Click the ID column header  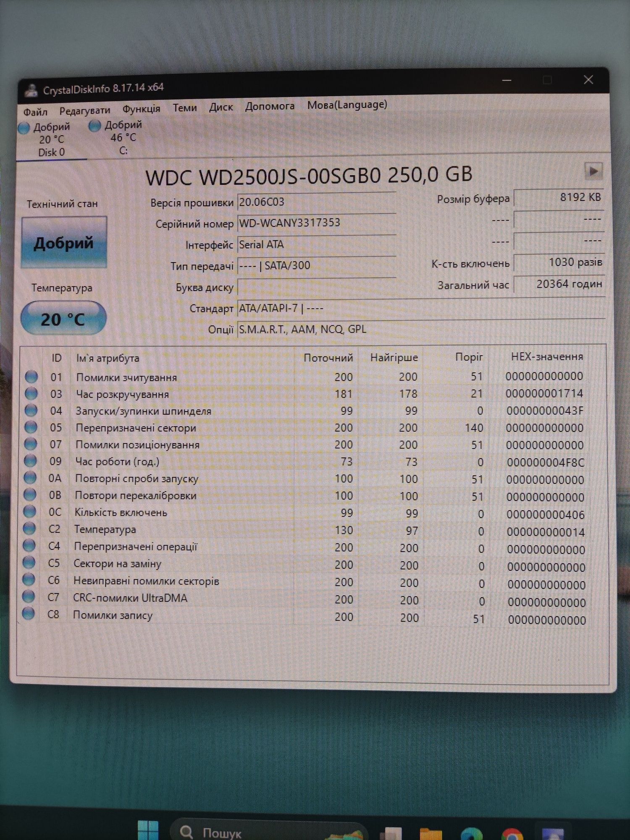57,358
